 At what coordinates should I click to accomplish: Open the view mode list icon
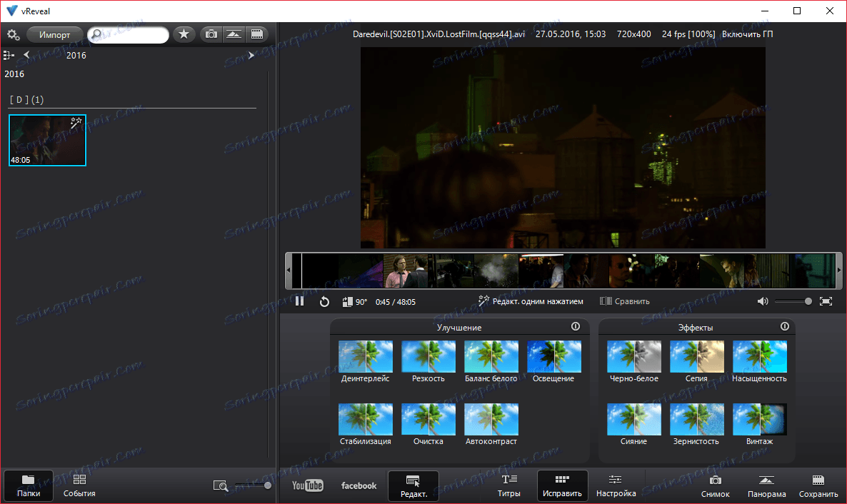(9, 55)
